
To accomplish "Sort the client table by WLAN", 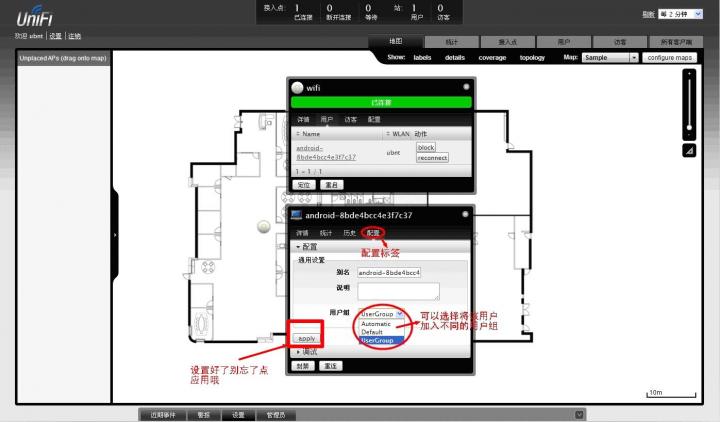I will [x=398, y=134].
